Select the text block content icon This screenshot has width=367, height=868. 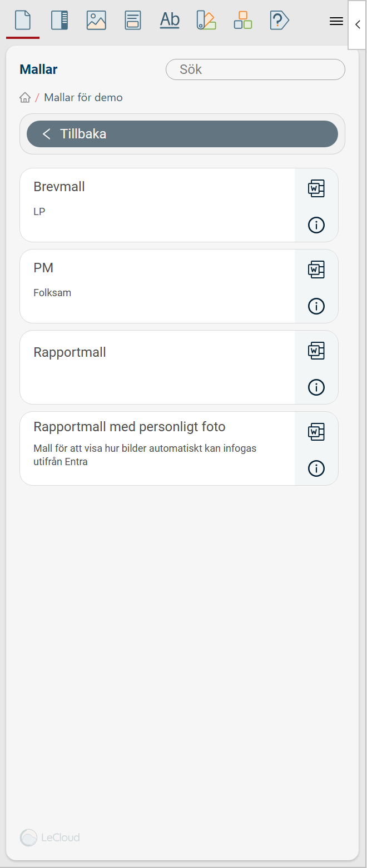133,21
